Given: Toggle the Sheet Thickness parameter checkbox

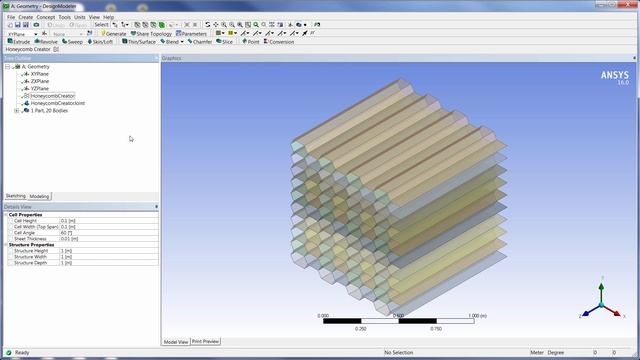Looking at the screenshot, I should [10, 239].
